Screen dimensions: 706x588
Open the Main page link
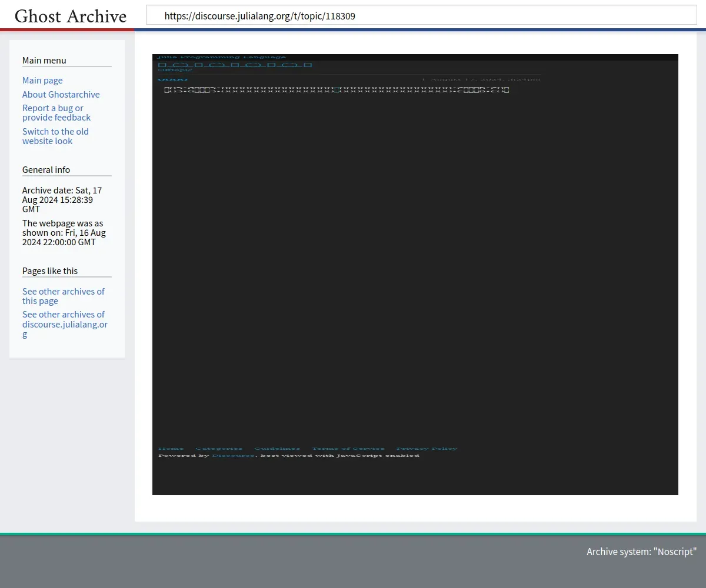[42, 80]
